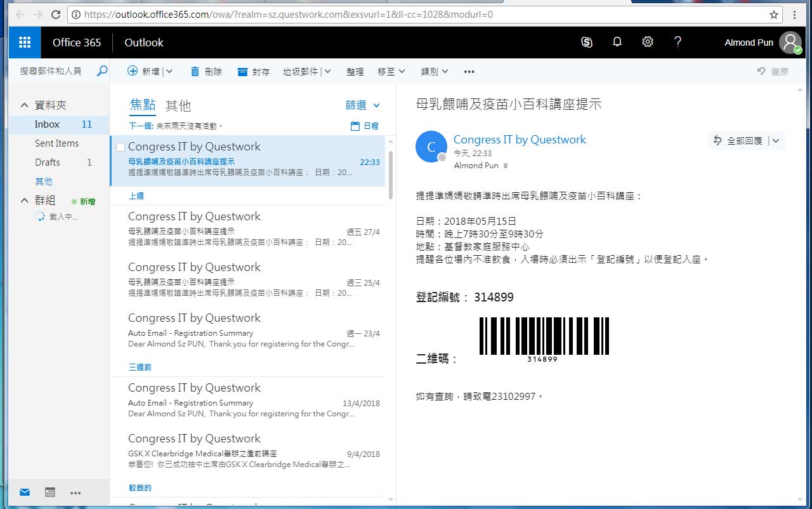The width and height of the screenshot is (812, 509).
Task: Open the Chrome three-dot menu
Action: click(794, 14)
